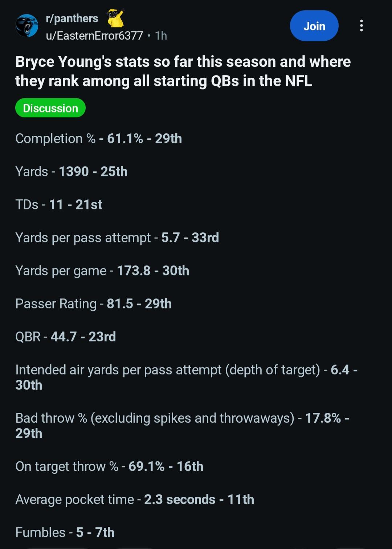
Task: Select the Completion % stat line
Action: tap(99, 139)
